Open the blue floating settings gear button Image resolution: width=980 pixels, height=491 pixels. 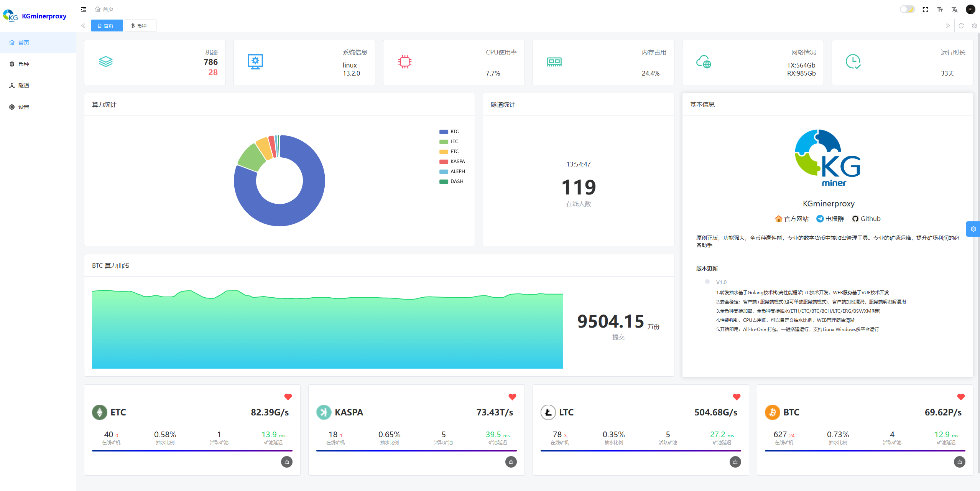tap(973, 229)
